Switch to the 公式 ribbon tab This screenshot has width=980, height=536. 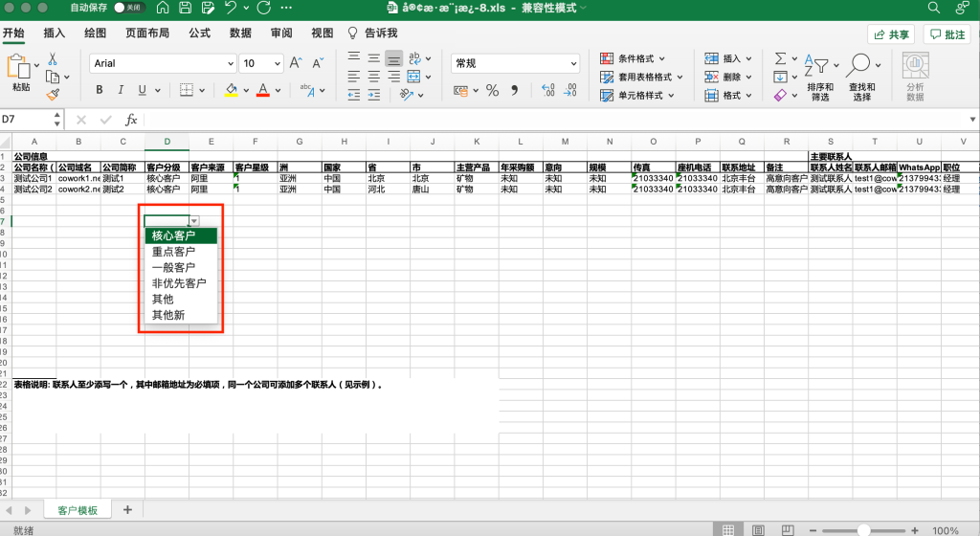tap(199, 33)
